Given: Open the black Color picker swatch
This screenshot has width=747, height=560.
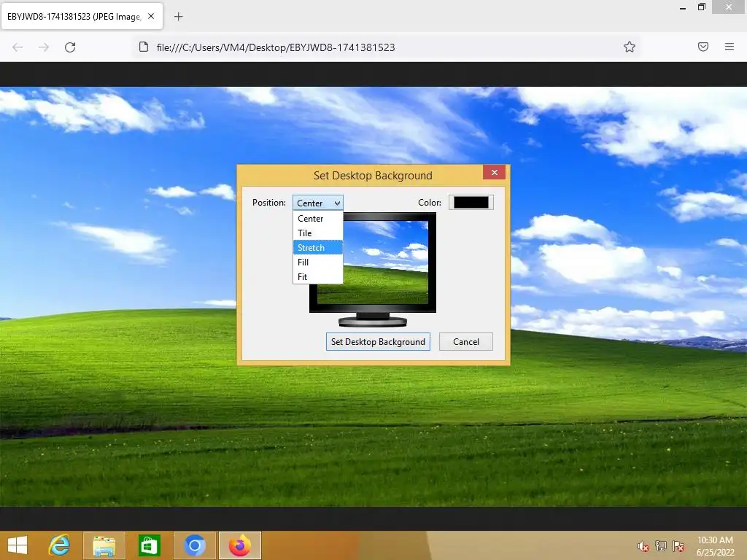Looking at the screenshot, I should coord(471,203).
